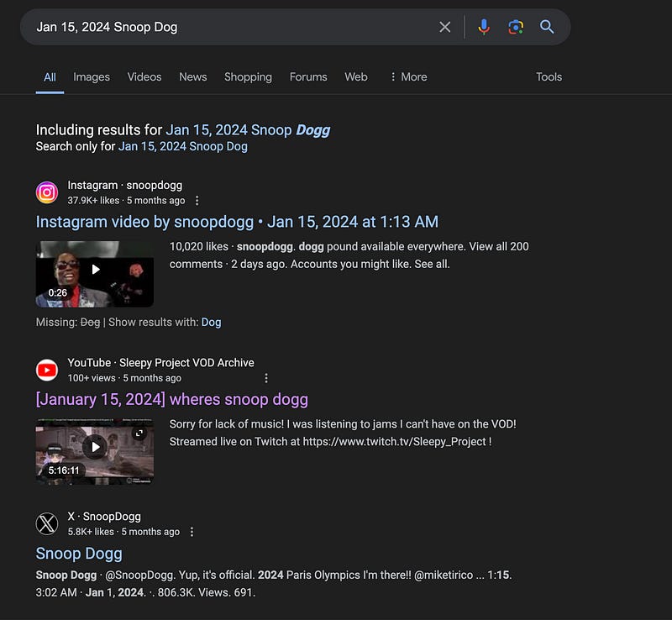Open options menu for X SnoopDogg result
This screenshot has width=672, height=620.
click(x=192, y=532)
